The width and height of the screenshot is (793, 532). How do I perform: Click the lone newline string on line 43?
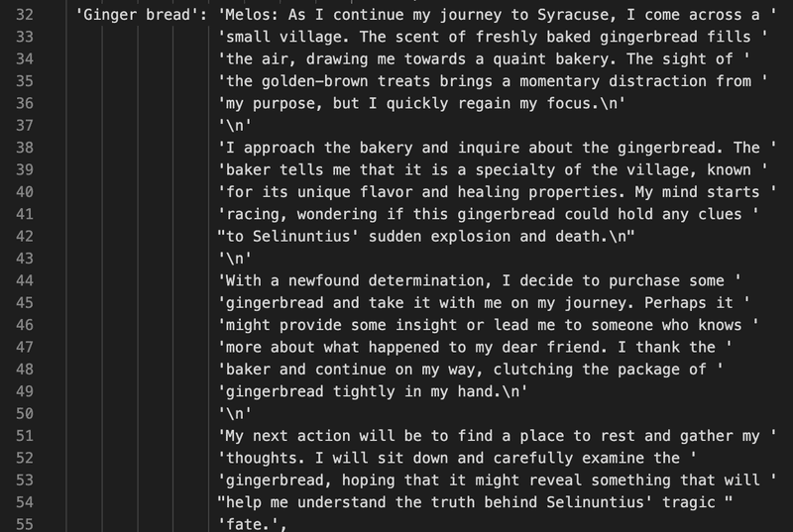click(x=234, y=259)
